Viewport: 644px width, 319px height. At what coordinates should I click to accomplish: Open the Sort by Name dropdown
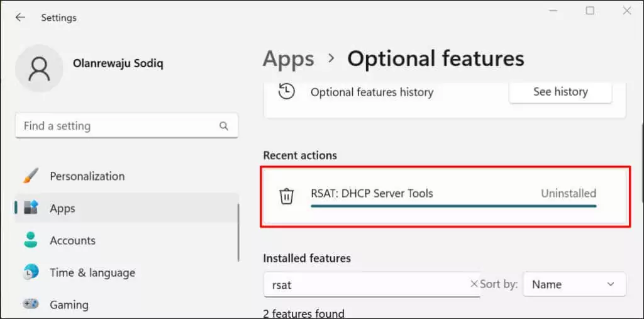pyautogui.click(x=574, y=284)
